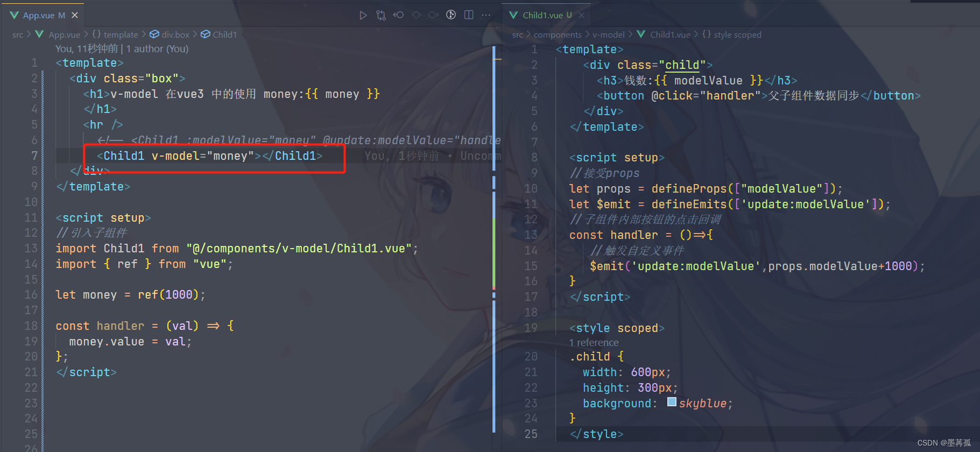Click the commented-out Child1 line
Screen dimensions: 980x452
(x=299, y=140)
